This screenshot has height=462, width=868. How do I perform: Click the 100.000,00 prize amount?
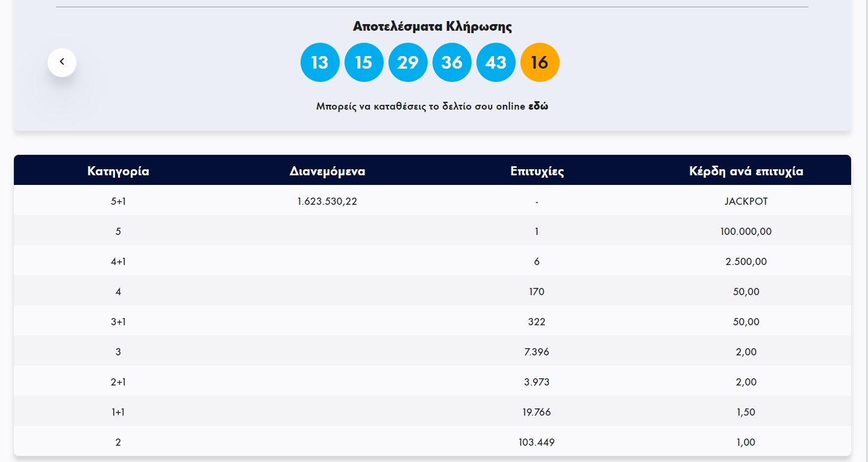pos(746,231)
